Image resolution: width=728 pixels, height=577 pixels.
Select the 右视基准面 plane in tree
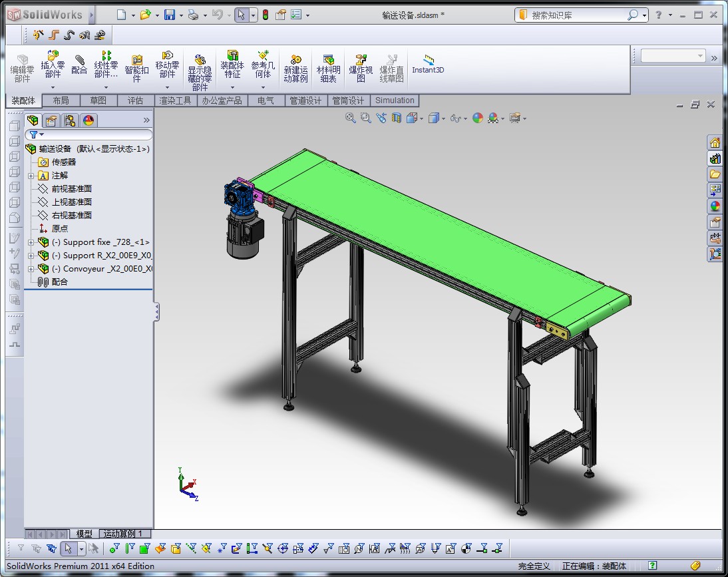click(71, 216)
